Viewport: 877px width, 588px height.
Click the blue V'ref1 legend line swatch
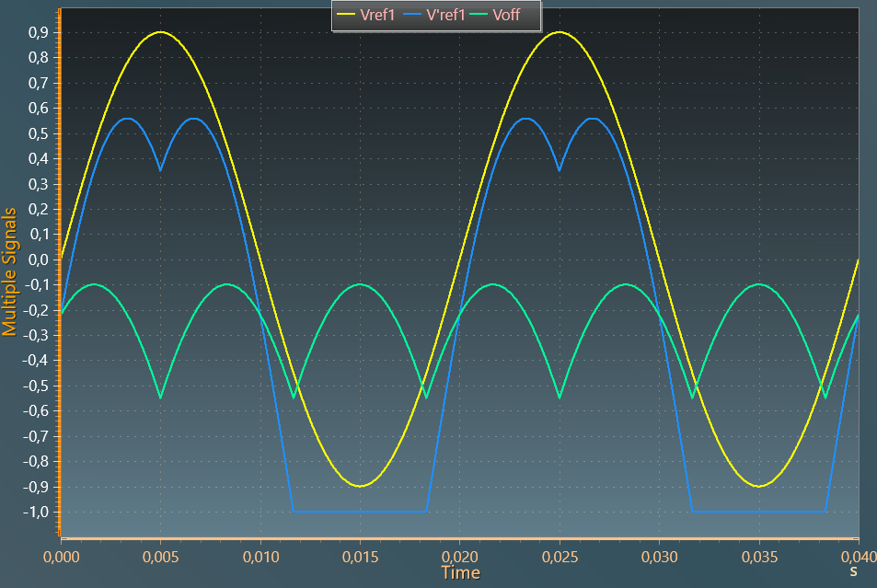click(x=412, y=15)
